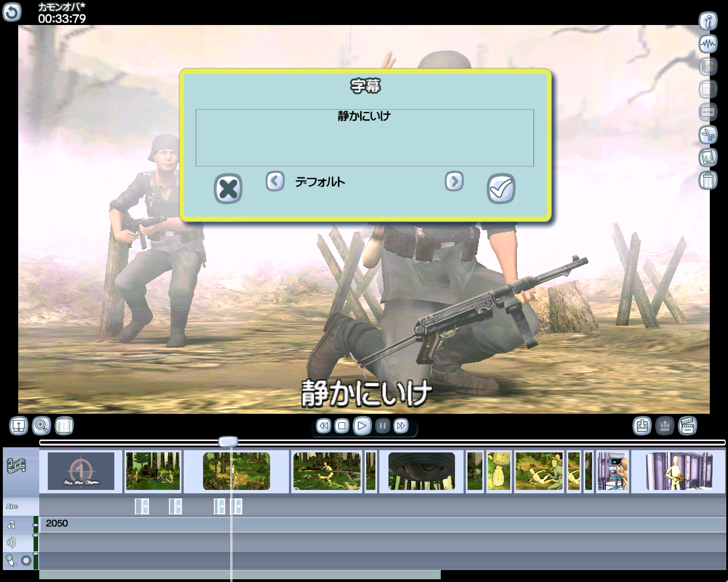The height and width of the screenshot is (582, 728).
Task: Click the greyed upload-from-tray icon beside the clapperboard
Action: click(x=665, y=426)
